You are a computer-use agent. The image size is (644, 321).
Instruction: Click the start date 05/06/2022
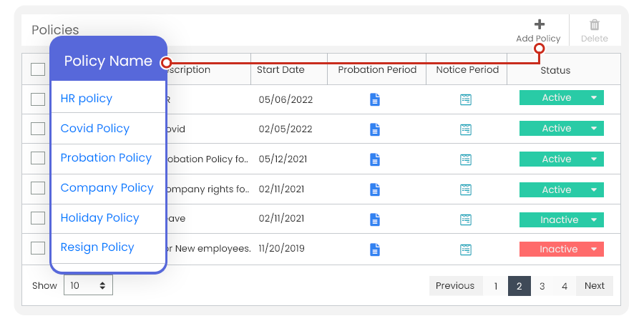(x=286, y=100)
